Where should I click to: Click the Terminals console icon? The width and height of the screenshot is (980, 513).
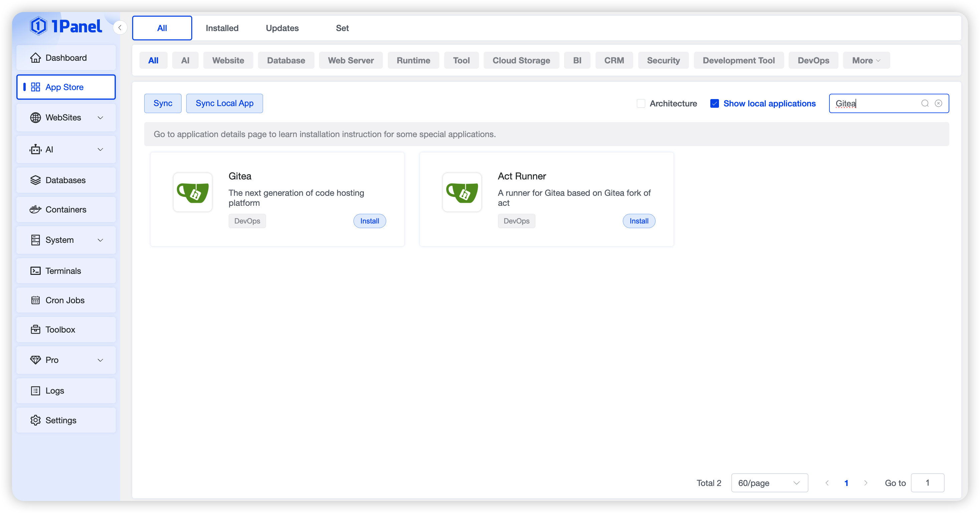click(x=35, y=271)
